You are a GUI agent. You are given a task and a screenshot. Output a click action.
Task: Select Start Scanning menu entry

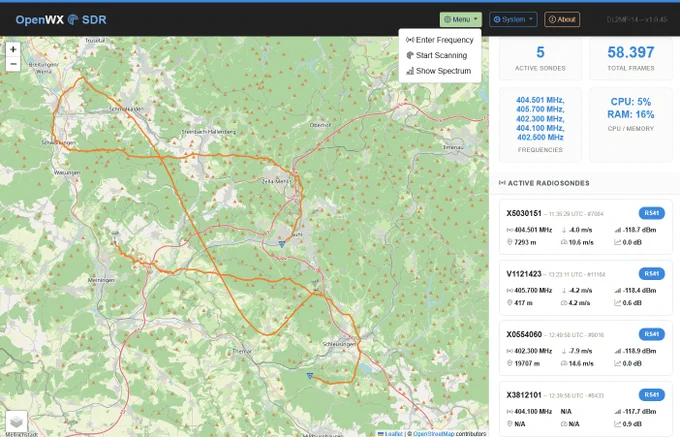pos(440,55)
